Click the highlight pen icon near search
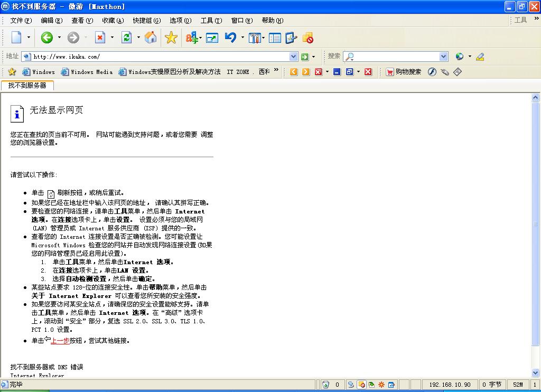This screenshot has height=392, width=541. [480, 57]
